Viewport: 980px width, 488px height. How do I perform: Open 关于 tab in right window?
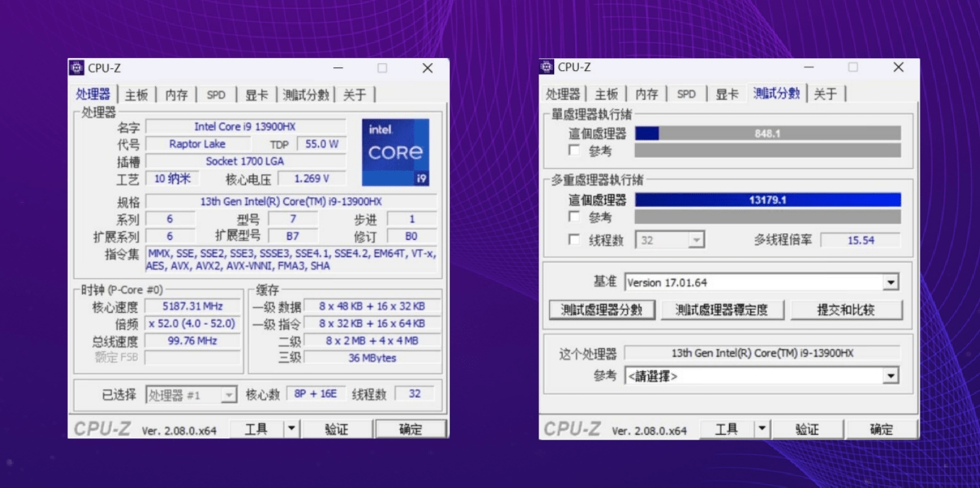tap(825, 94)
